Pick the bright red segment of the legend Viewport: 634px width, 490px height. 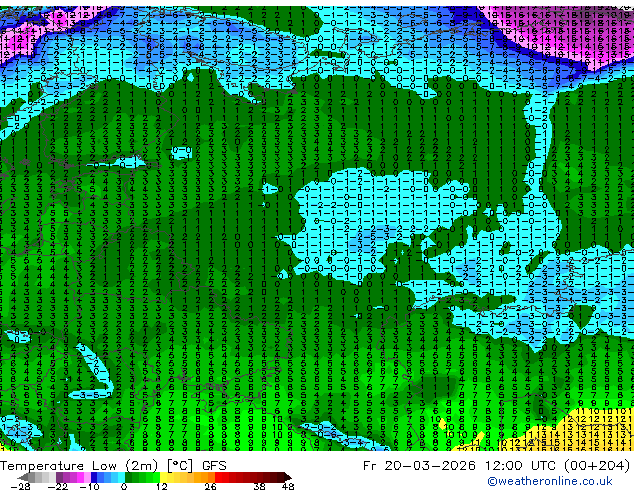(x=218, y=477)
